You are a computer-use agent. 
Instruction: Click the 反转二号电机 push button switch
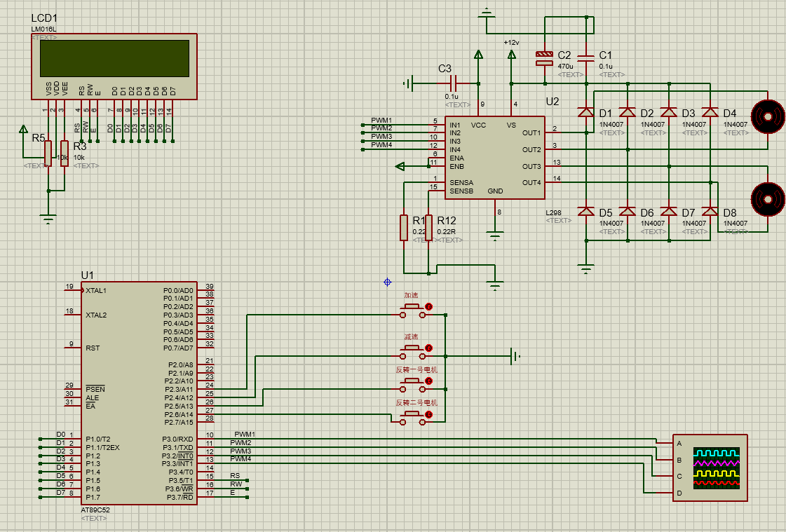pyautogui.click(x=412, y=418)
